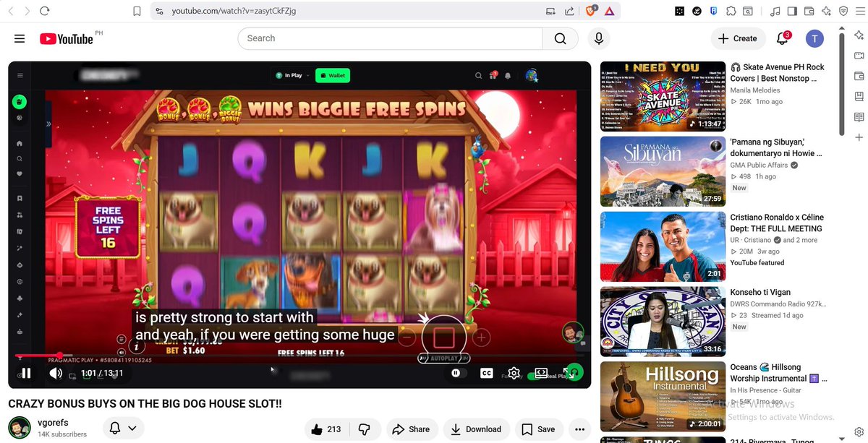Go to YouTube home via logo

pos(67,39)
